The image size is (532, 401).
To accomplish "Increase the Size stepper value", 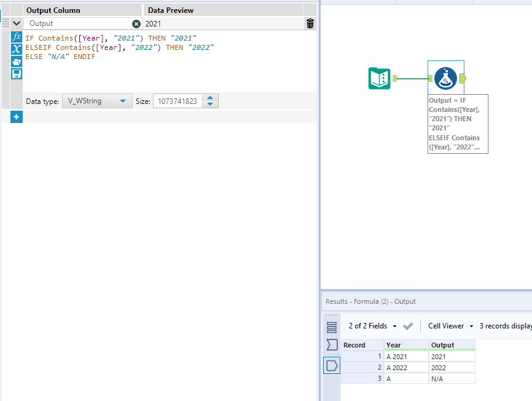I will tap(210, 98).
